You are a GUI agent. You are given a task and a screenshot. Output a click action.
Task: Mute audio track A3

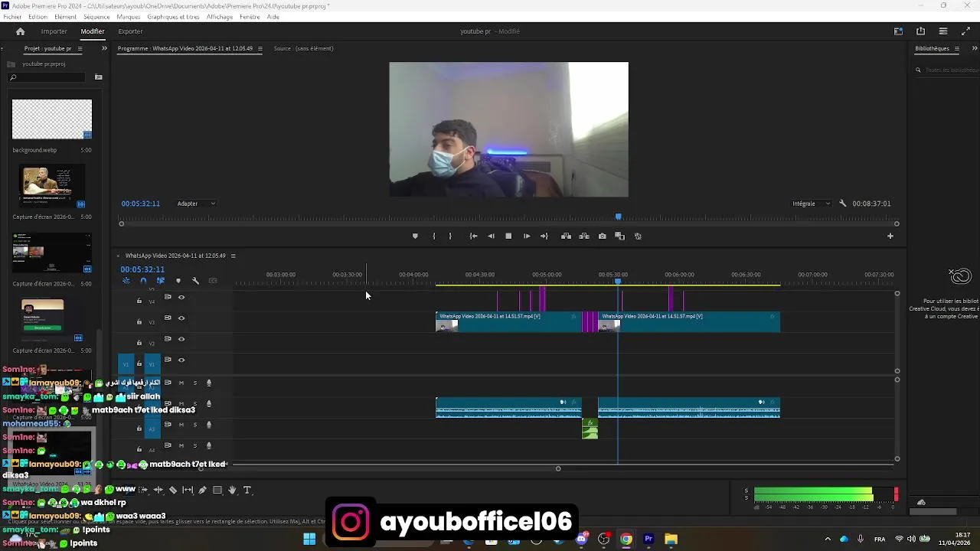coord(181,425)
